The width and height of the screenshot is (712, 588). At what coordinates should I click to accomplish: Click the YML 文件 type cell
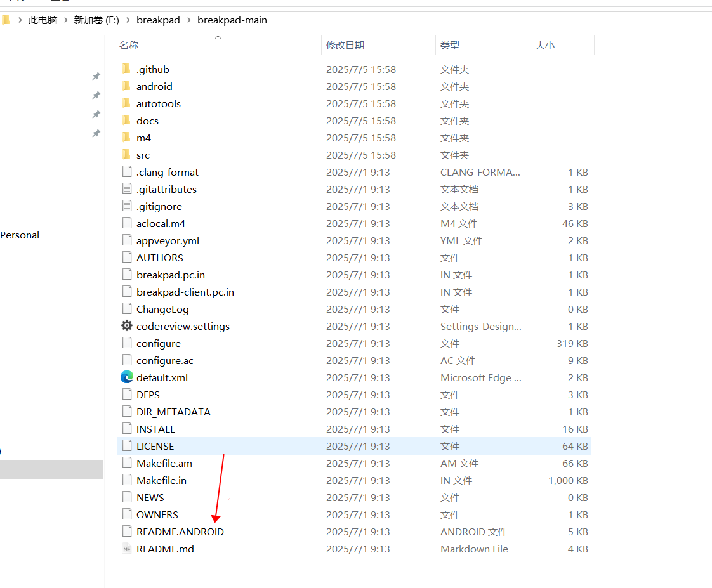pos(461,240)
